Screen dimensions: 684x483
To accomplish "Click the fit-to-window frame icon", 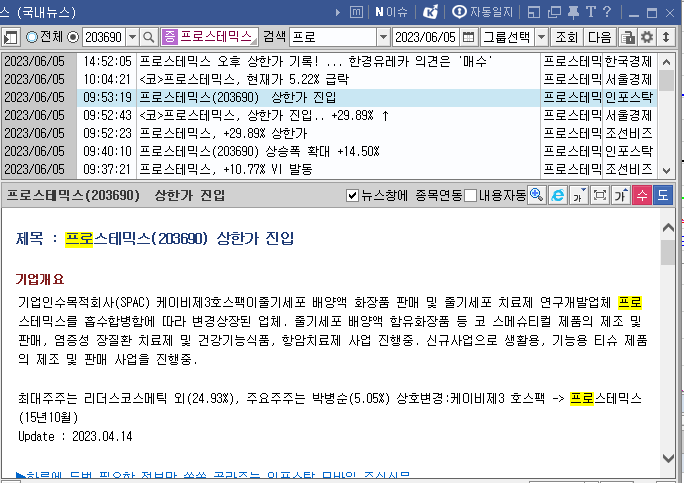I will pos(600,195).
